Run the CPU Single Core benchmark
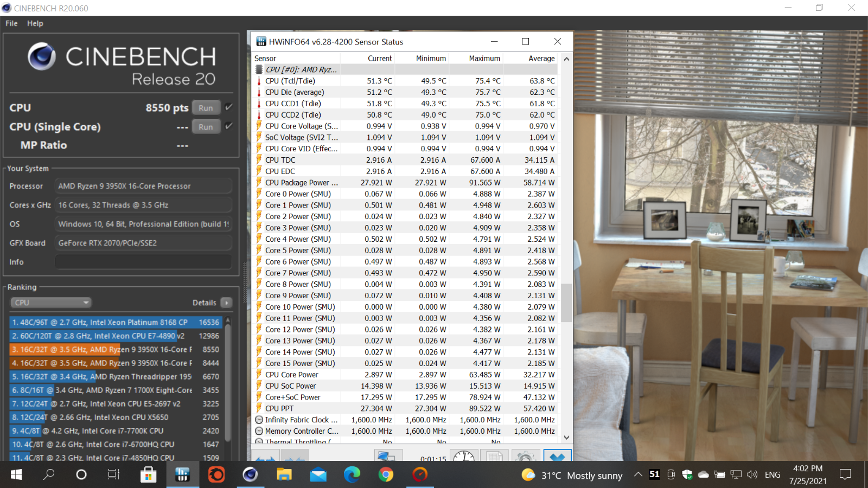Image resolution: width=868 pixels, height=488 pixels. click(x=206, y=127)
